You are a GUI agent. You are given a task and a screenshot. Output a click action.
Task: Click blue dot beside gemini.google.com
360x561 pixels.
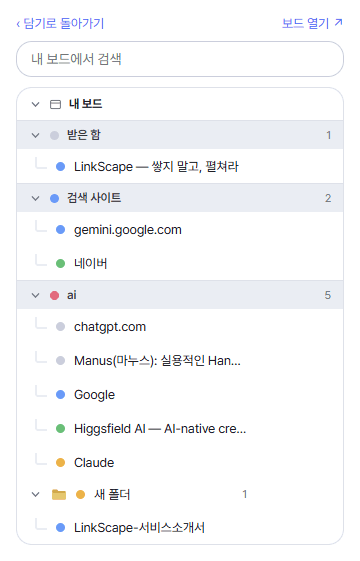60,230
